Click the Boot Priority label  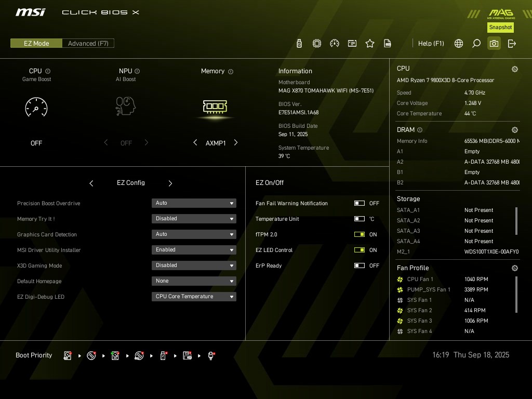(34, 355)
